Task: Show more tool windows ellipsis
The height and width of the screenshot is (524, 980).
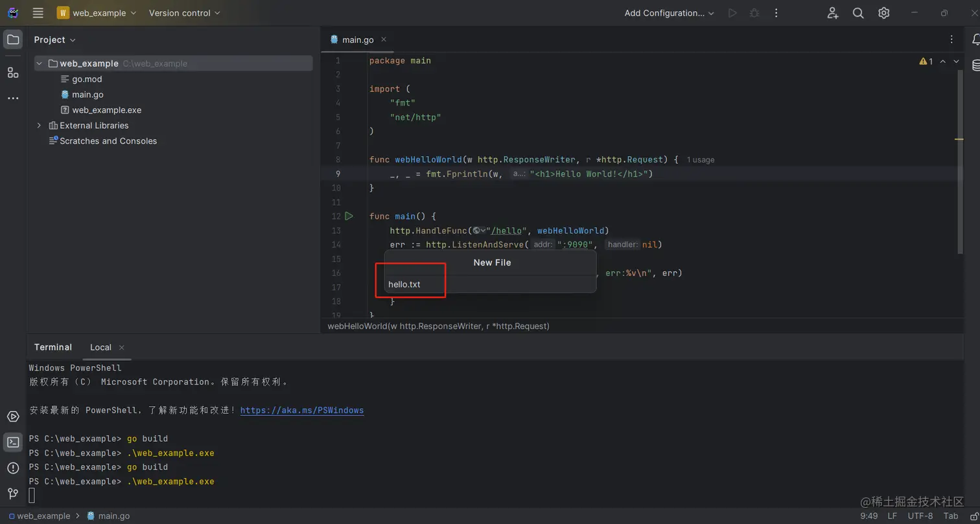Action: pyautogui.click(x=13, y=98)
